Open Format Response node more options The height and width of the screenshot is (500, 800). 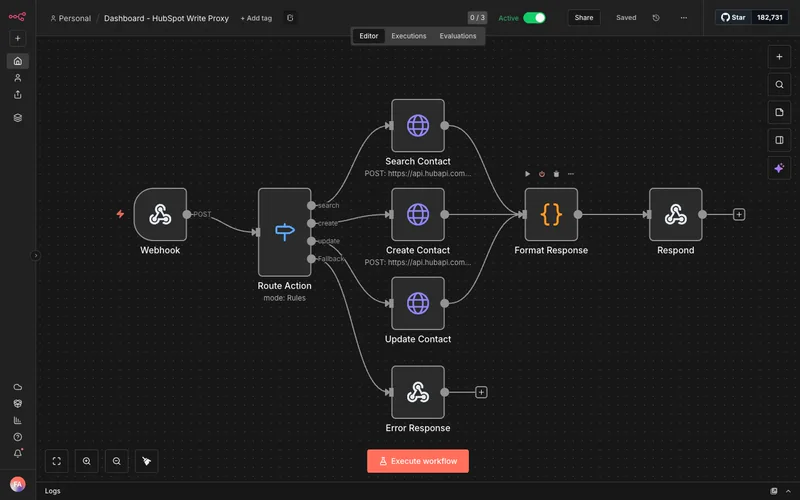571,174
